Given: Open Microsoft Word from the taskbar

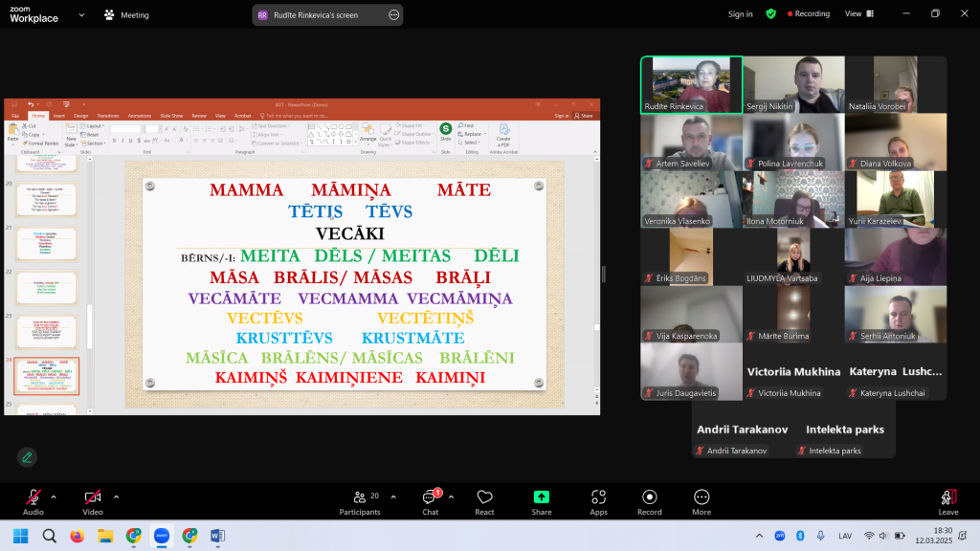Looking at the screenshot, I should pos(216,536).
